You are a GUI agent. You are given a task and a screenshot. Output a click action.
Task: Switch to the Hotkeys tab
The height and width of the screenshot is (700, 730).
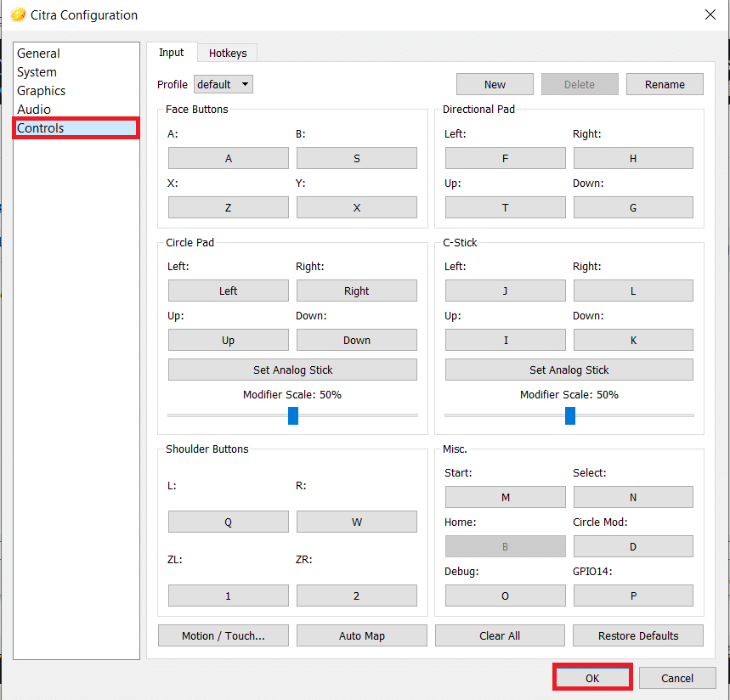(x=228, y=53)
